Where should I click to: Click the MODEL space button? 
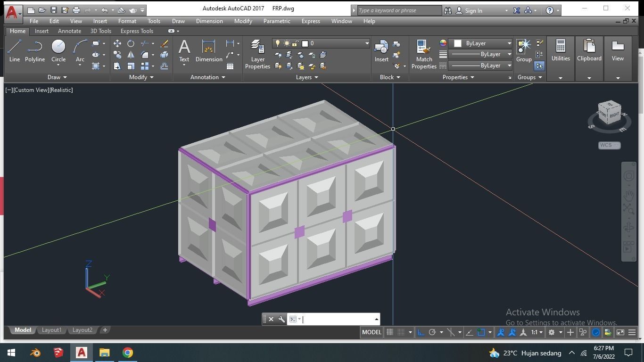(372, 332)
